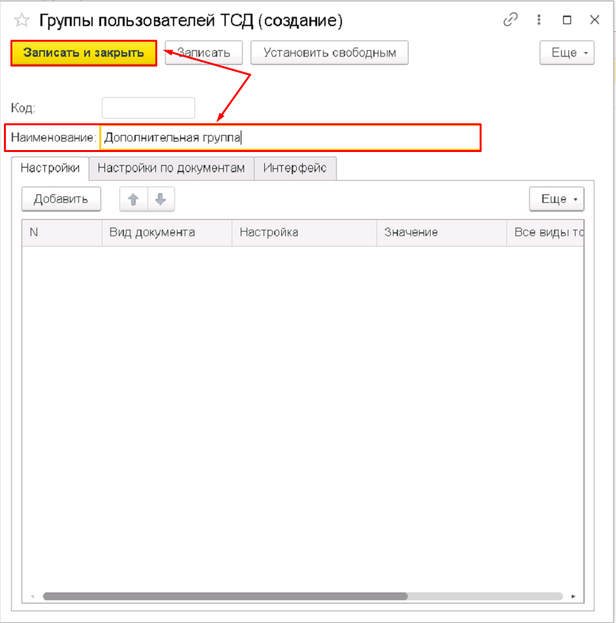Image resolution: width=616 pixels, height=623 pixels.
Task: Move row down with arrow icon
Action: (x=159, y=200)
